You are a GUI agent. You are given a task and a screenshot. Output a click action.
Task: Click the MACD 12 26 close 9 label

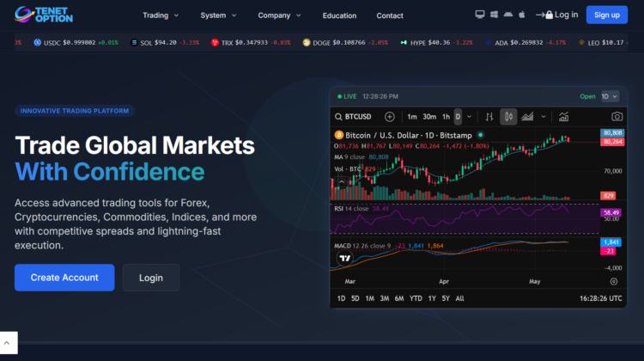[362, 246]
